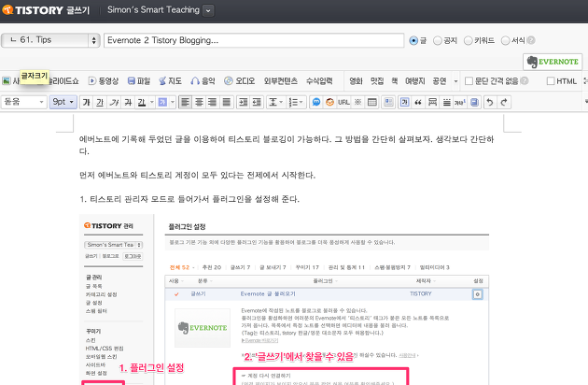This screenshot has height=385, width=588.
Task: Click Simon's Smart Teaching blog name
Action: [x=153, y=10]
